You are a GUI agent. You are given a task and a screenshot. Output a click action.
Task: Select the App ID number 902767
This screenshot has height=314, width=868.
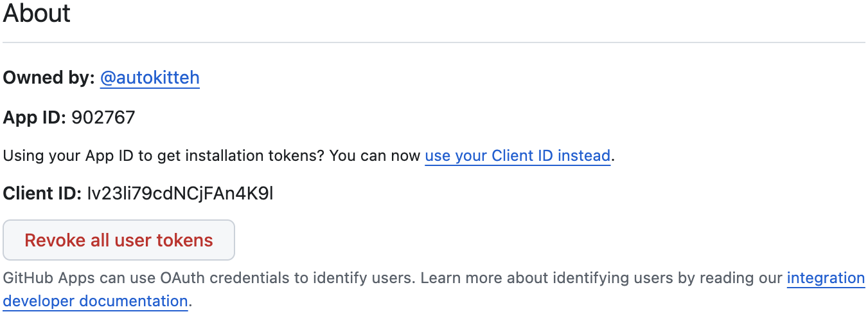[x=103, y=117]
